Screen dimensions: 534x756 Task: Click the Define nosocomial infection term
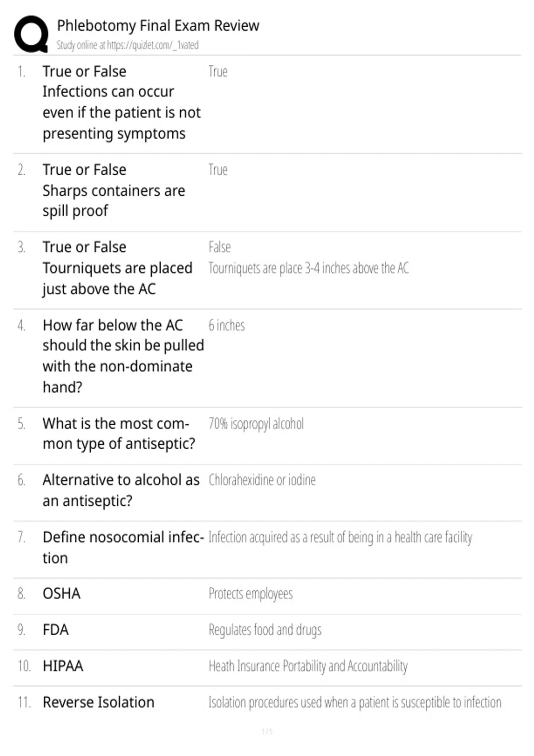click(123, 547)
